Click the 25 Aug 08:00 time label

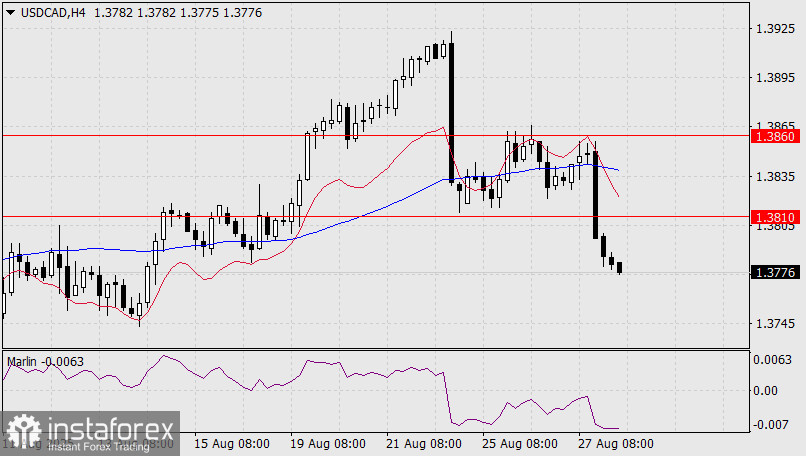[520, 444]
